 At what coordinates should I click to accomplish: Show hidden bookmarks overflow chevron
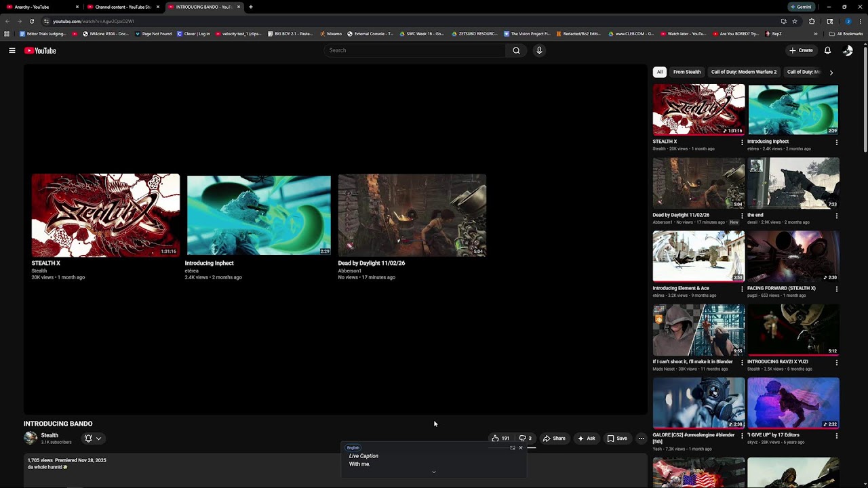pyautogui.click(x=815, y=34)
